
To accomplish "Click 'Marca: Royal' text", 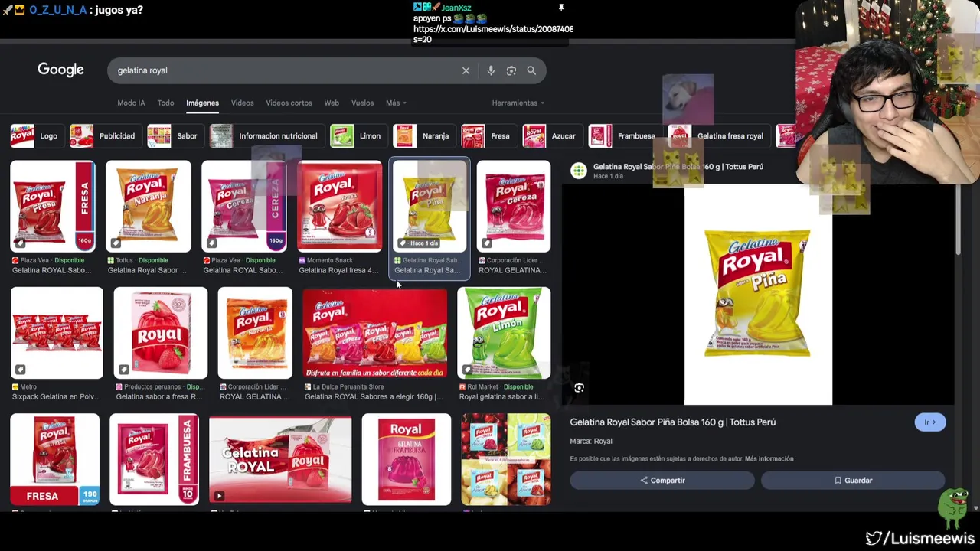I will click(591, 442).
